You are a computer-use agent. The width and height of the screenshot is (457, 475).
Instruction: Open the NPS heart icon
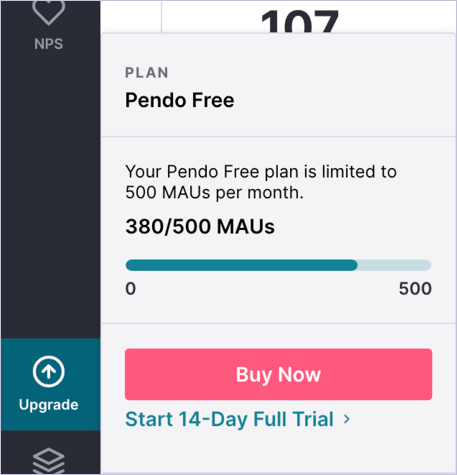point(49,12)
